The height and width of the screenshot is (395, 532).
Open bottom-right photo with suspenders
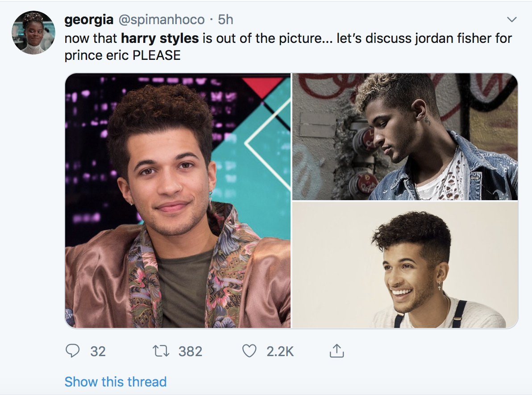[x=405, y=265]
